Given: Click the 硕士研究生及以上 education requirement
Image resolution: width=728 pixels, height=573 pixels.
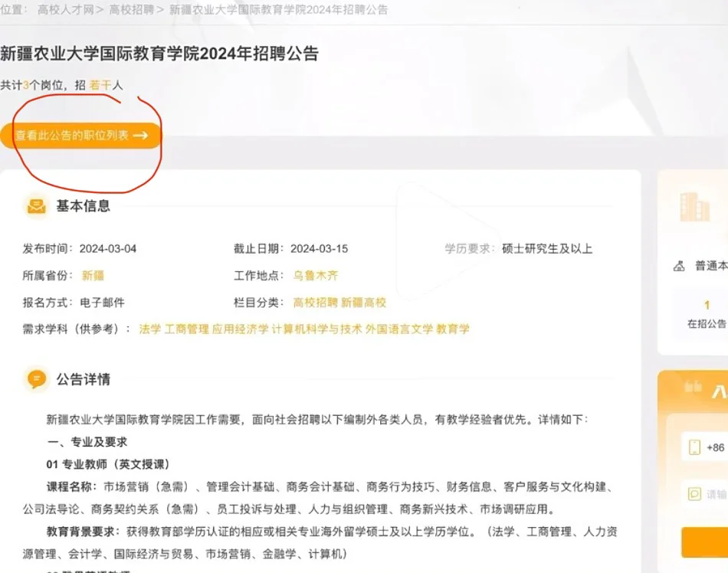Looking at the screenshot, I should [547, 249].
